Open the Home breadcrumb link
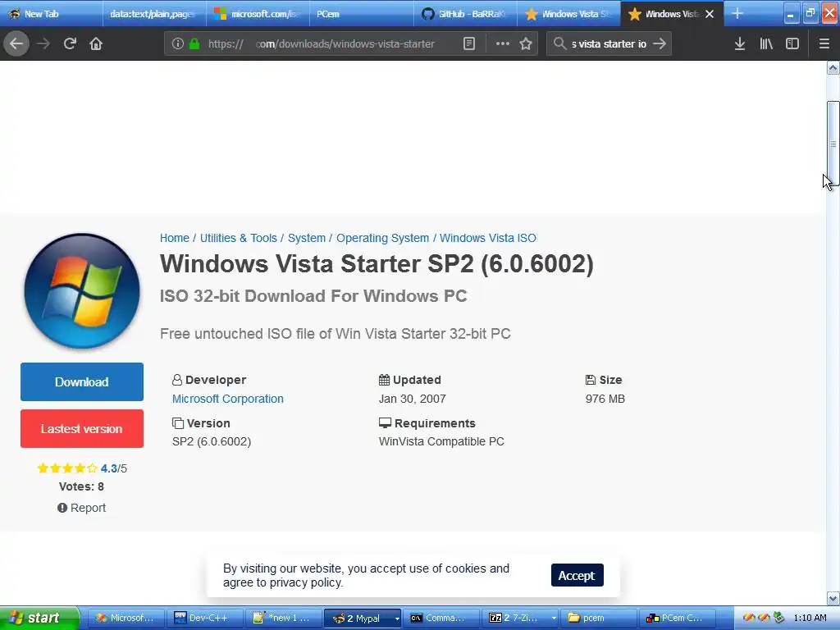Screen dimensions: 840x630 pos(175,238)
